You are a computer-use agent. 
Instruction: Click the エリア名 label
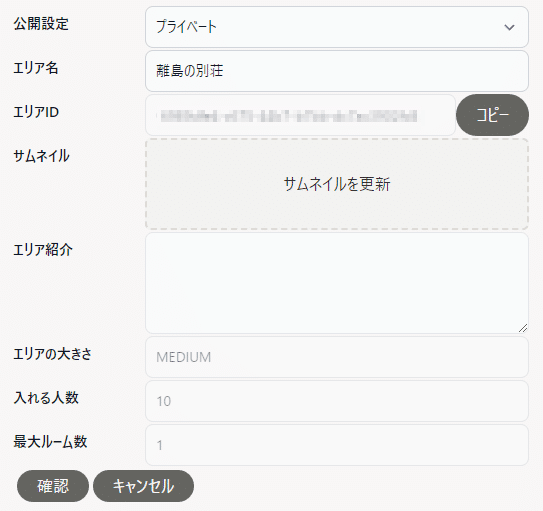(36, 68)
